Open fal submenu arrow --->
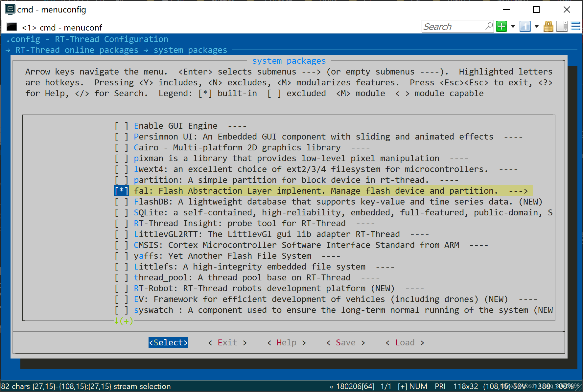583x392 pixels. (518, 191)
